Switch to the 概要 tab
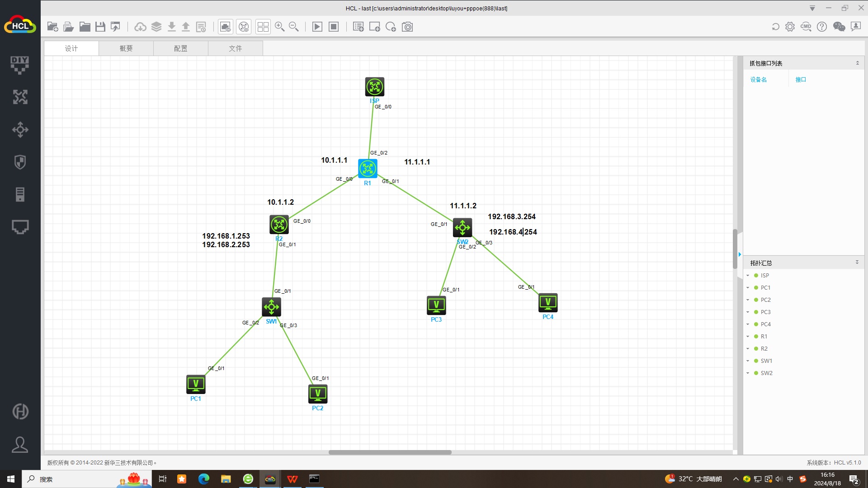868x488 pixels. tap(126, 48)
